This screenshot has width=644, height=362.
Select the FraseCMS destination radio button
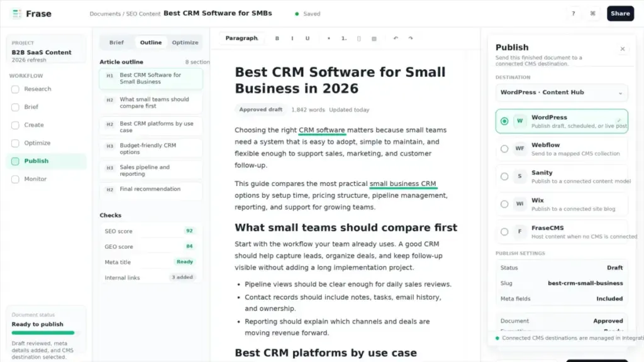[504, 232]
